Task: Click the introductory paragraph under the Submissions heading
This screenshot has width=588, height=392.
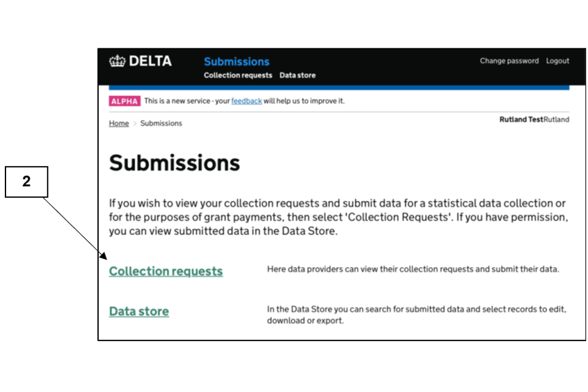Action: point(337,217)
